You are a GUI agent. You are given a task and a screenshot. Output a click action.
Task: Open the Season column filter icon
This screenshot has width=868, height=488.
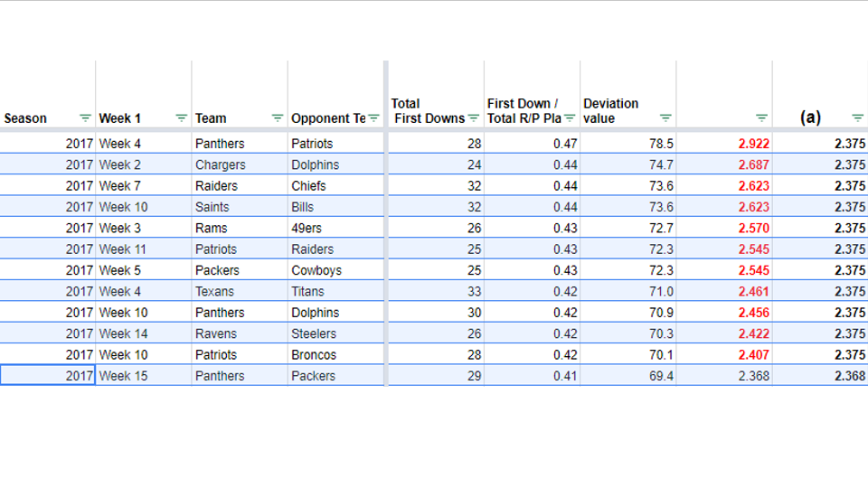tap(85, 117)
